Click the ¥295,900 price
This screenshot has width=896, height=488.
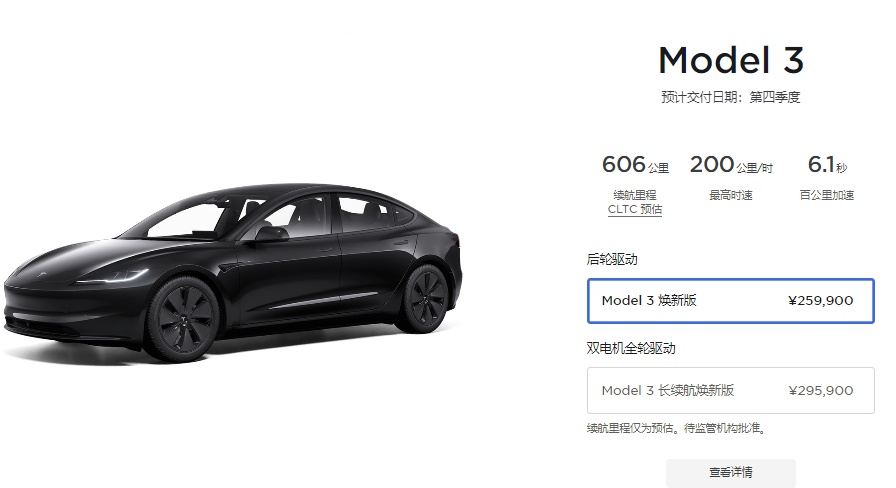[x=820, y=391]
